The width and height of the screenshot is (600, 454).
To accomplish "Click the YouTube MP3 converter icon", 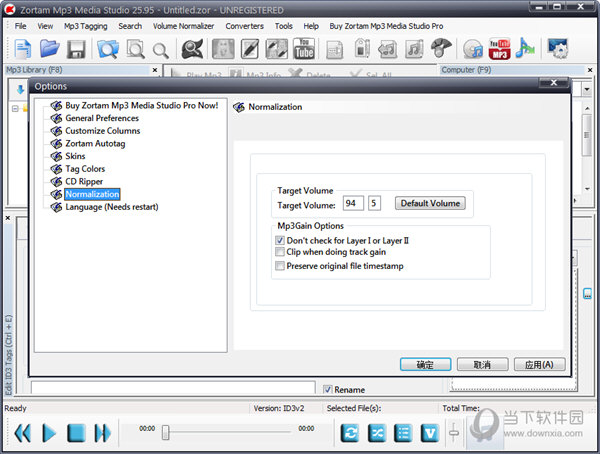I will [499, 49].
